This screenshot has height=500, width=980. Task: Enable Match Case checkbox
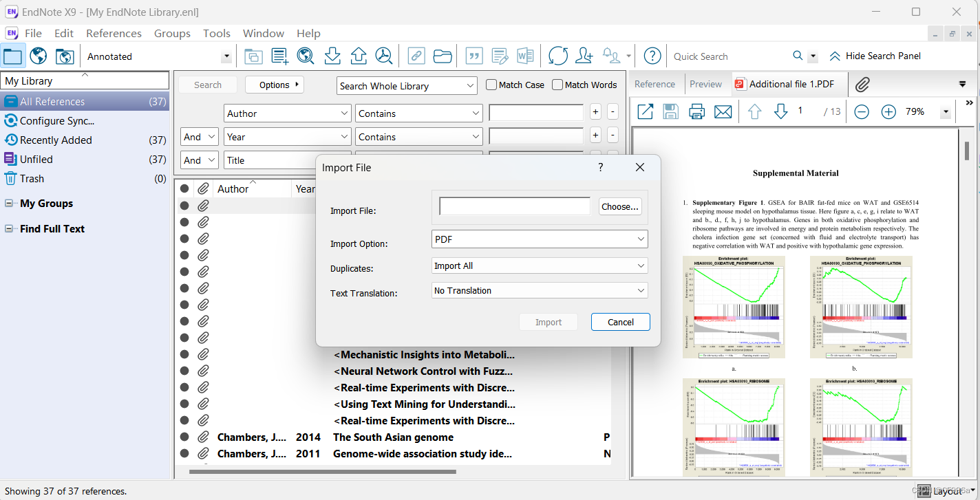click(491, 85)
